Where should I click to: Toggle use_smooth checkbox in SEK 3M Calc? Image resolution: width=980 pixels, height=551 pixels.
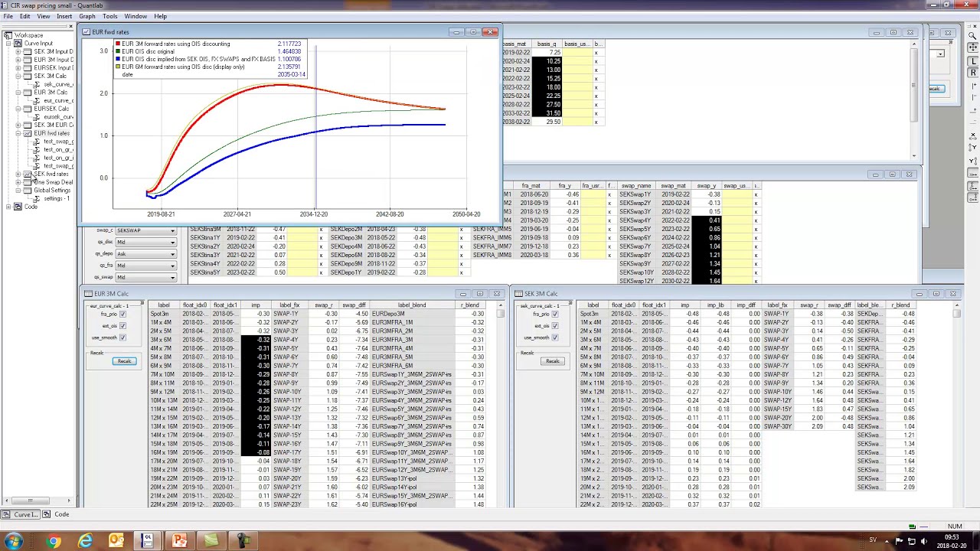pyautogui.click(x=554, y=337)
